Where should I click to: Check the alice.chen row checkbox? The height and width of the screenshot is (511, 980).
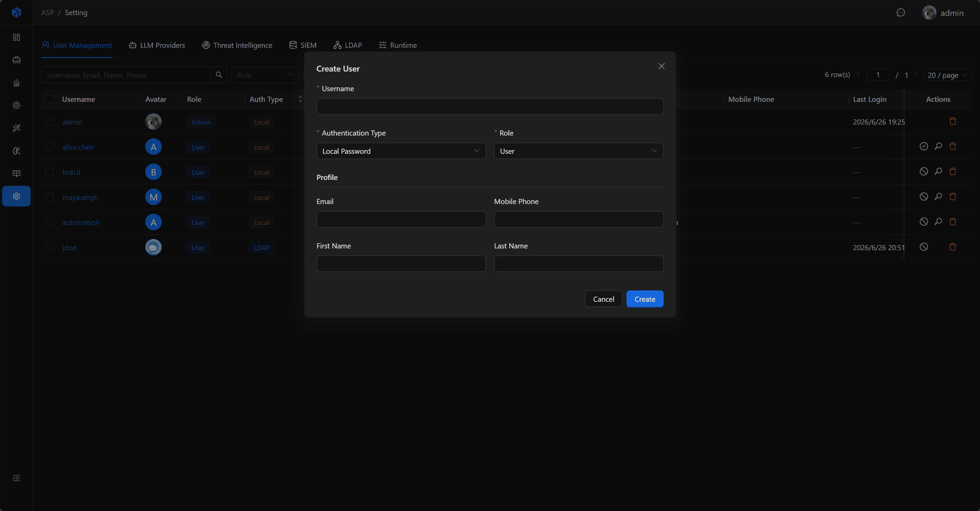(50, 146)
